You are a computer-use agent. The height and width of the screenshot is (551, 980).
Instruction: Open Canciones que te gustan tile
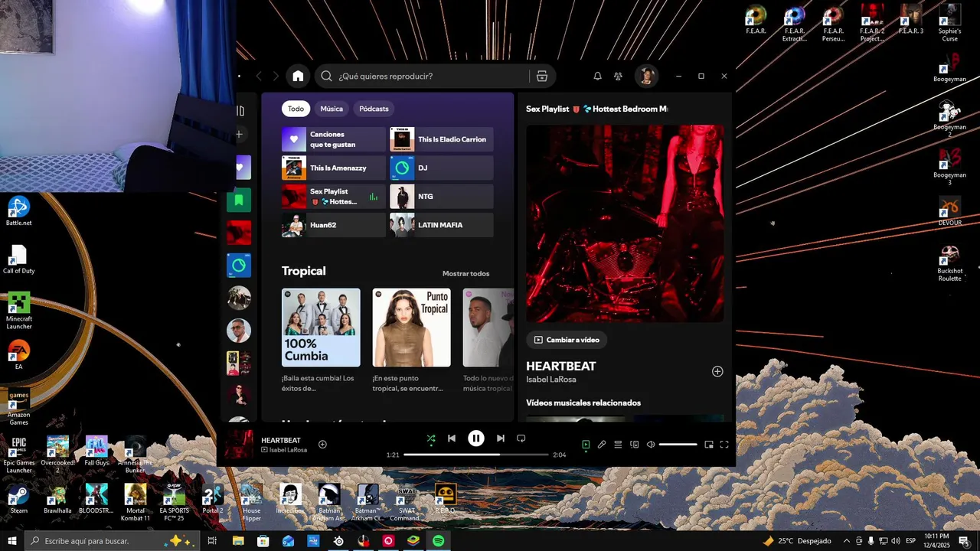pyautogui.click(x=334, y=139)
